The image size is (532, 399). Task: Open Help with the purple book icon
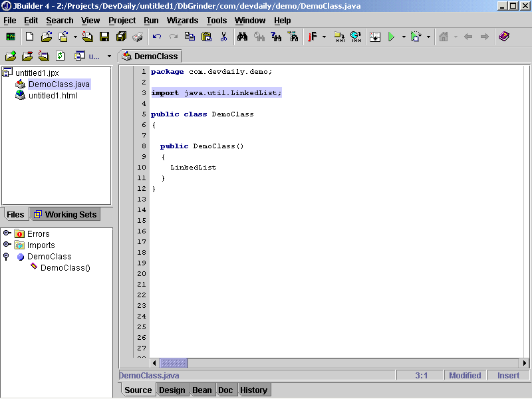(x=504, y=37)
